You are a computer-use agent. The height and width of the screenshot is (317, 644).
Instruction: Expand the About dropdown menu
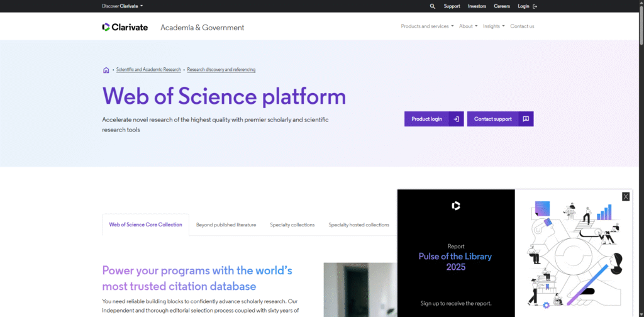468,26
